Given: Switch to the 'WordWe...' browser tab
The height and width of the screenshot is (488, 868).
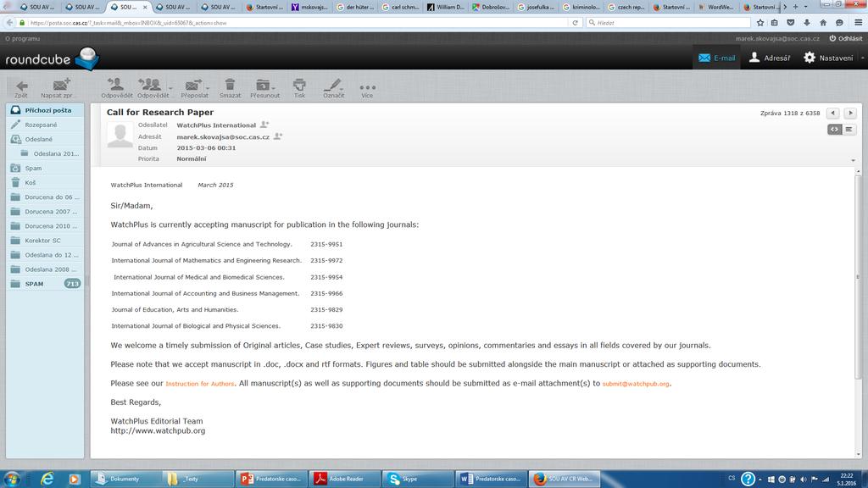Looking at the screenshot, I should coord(717,7).
